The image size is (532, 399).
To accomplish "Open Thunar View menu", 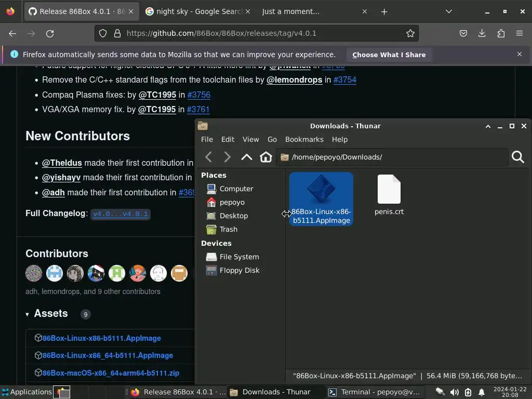I will (251, 139).
